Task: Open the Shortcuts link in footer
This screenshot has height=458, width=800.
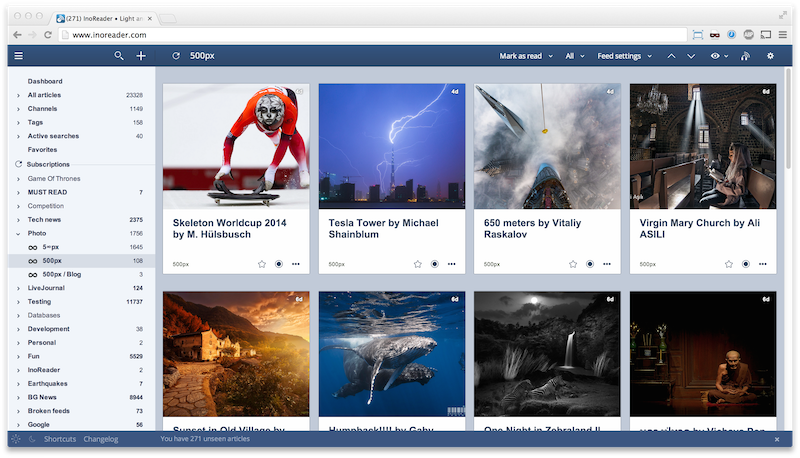Action: click(x=60, y=439)
